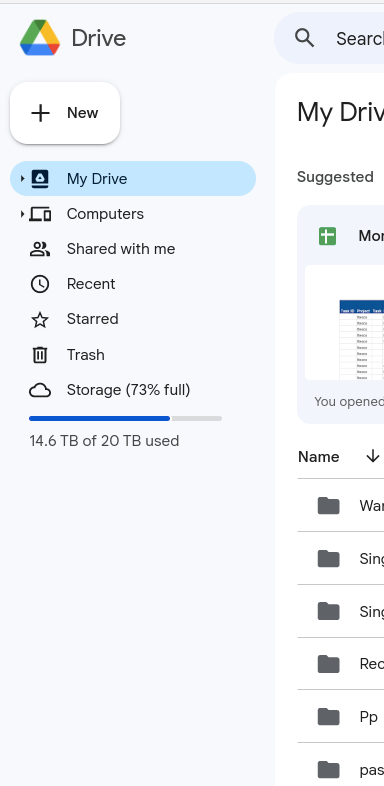Expand the My Drive tree arrow
This screenshot has height=786, width=384.
click(22, 178)
